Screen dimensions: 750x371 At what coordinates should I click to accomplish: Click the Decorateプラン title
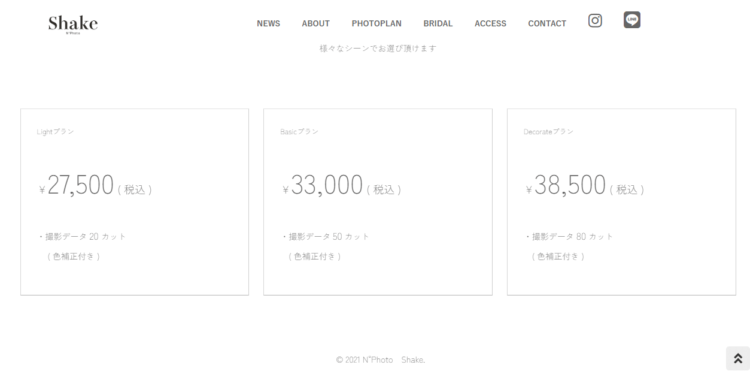(x=548, y=131)
